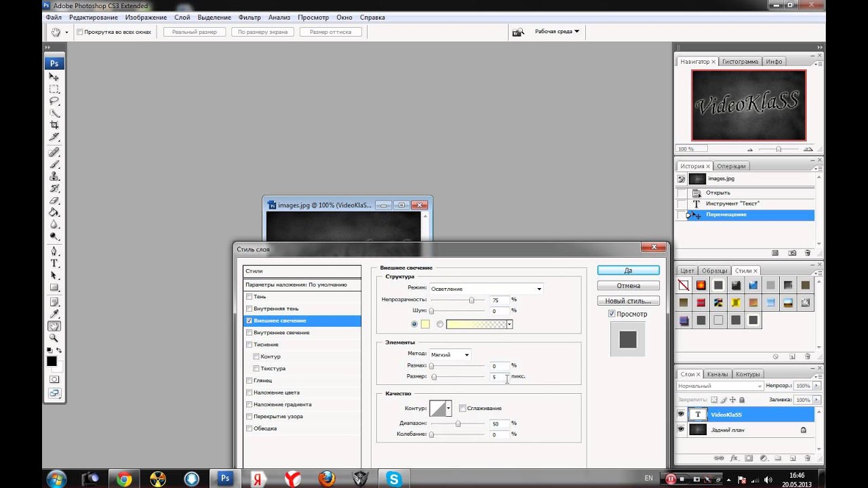Click the Отмена button
Screen dimensions: 868x488
[628, 285]
